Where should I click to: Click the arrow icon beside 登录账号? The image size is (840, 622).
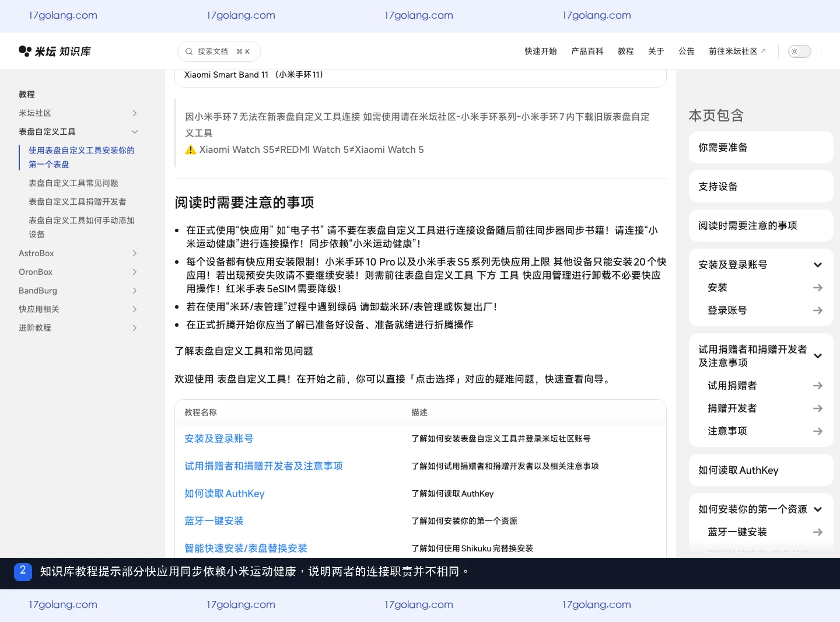818,310
